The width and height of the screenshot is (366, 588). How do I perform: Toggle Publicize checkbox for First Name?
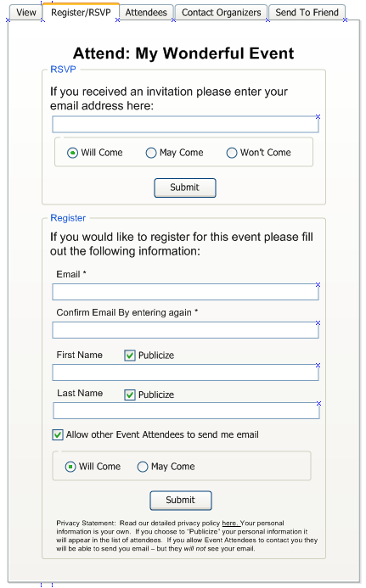tap(130, 356)
